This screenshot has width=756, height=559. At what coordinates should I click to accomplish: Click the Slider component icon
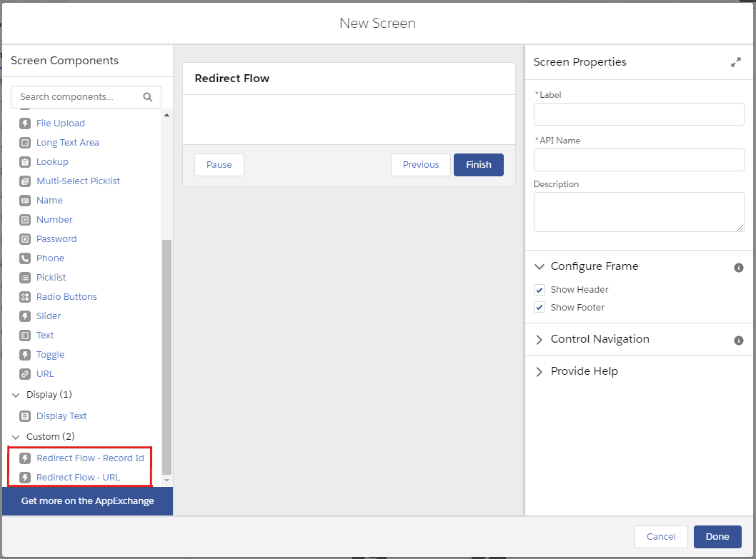(24, 316)
